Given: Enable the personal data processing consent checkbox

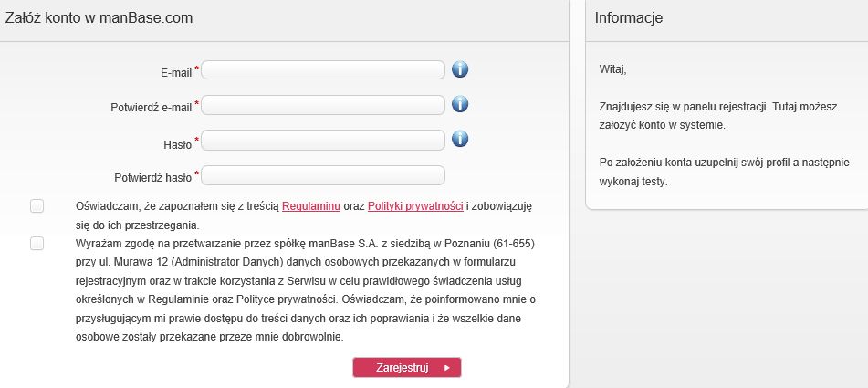Looking at the screenshot, I should [x=37, y=243].
